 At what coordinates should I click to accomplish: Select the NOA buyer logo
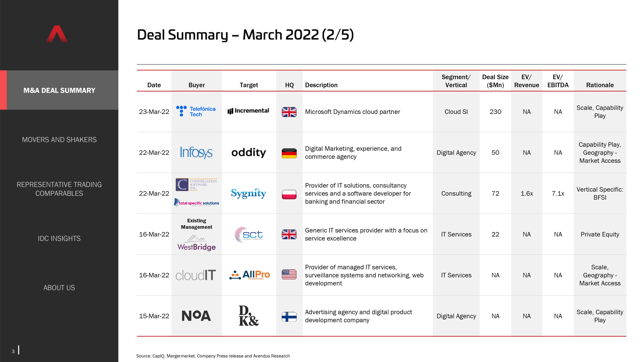point(196,316)
